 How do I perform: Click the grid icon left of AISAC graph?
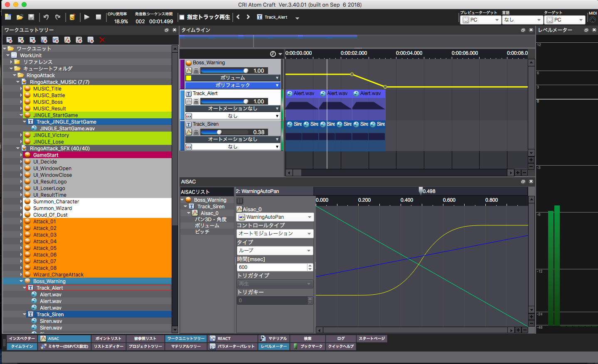(240, 201)
